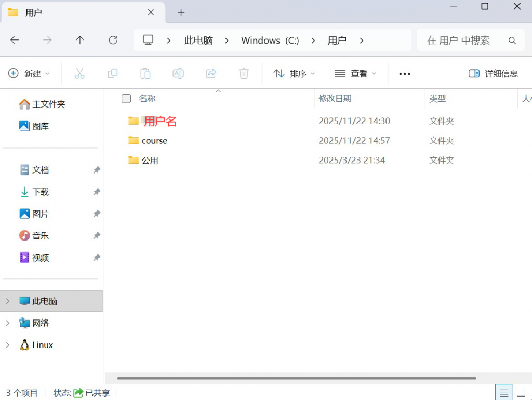532x400 pixels.
Task: Click the Cut scissors icon
Action: tap(79, 74)
